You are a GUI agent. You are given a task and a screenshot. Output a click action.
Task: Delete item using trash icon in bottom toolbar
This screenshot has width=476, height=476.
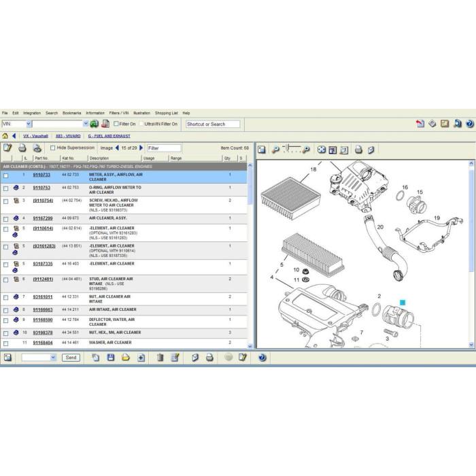click(x=160, y=358)
